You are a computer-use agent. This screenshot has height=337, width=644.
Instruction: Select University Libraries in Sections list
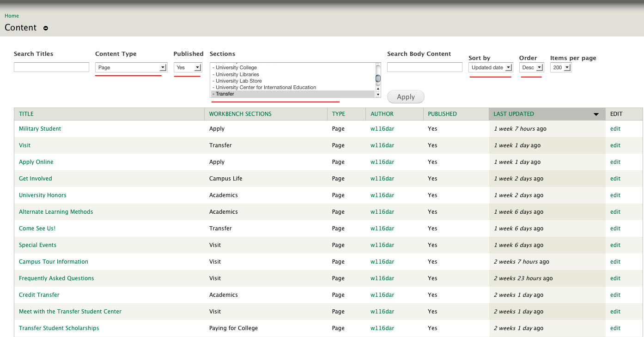pyautogui.click(x=237, y=74)
